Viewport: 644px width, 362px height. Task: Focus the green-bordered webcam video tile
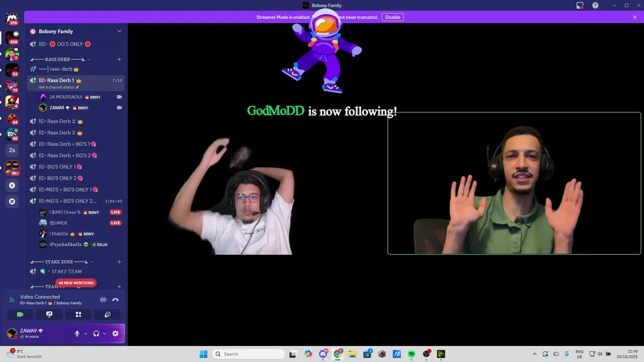(514, 184)
